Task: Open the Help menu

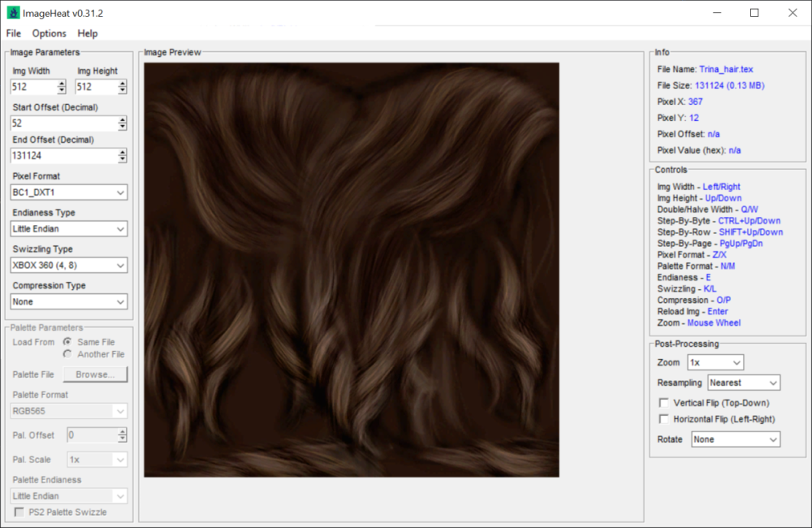Action: pyautogui.click(x=88, y=33)
